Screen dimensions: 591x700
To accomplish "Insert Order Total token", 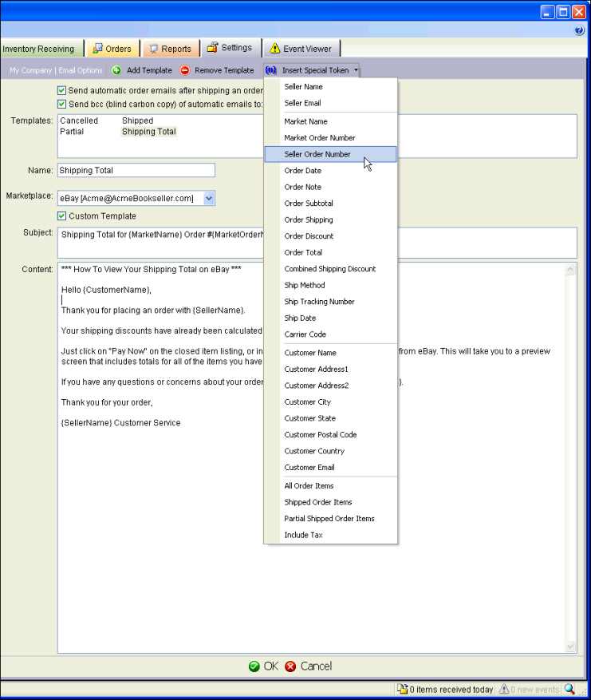I will coord(330,253).
